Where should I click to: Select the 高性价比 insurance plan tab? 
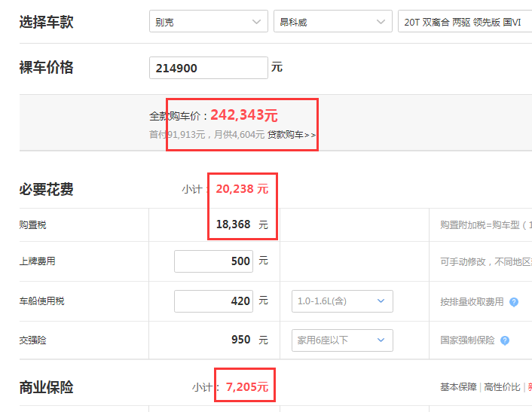pyautogui.click(x=502, y=387)
